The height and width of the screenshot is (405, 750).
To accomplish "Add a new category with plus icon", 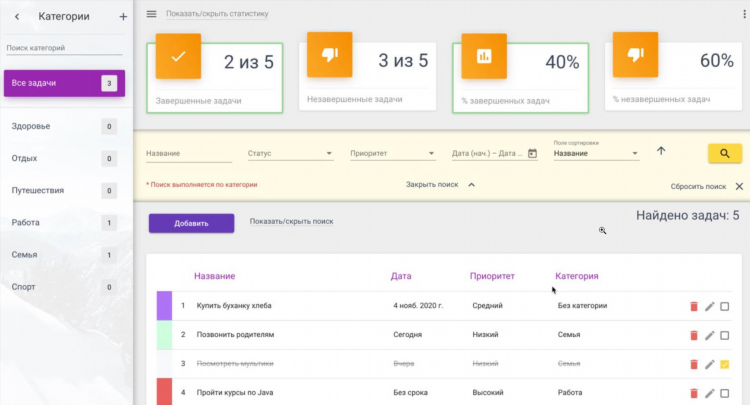I will pyautogui.click(x=123, y=17).
